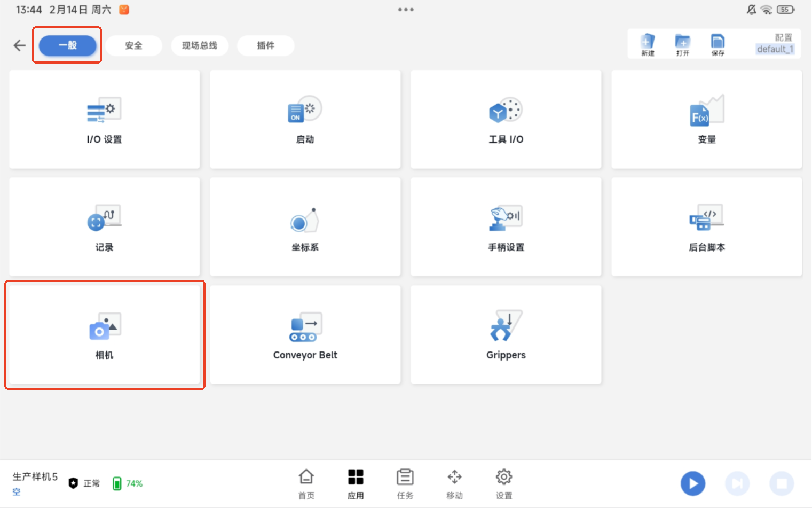Viewport: 812px width, 508px height.
Task: Switch to the 现场总线 tab
Action: [x=200, y=45]
